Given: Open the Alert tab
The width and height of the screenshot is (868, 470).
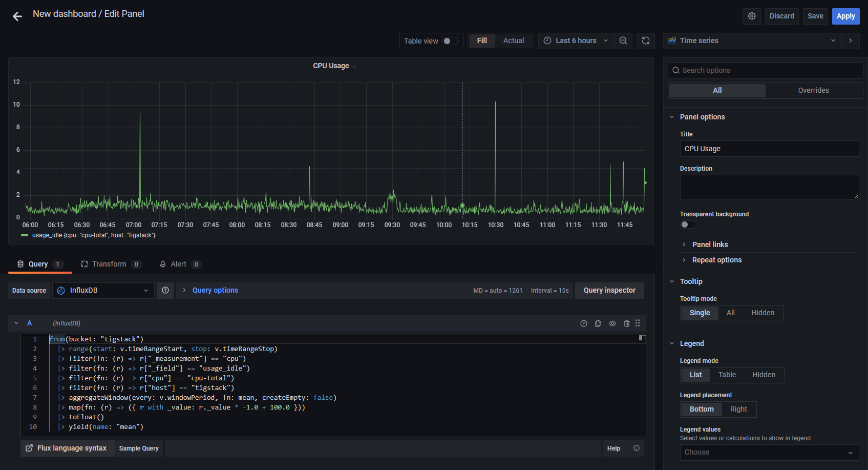Looking at the screenshot, I should [180, 264].
